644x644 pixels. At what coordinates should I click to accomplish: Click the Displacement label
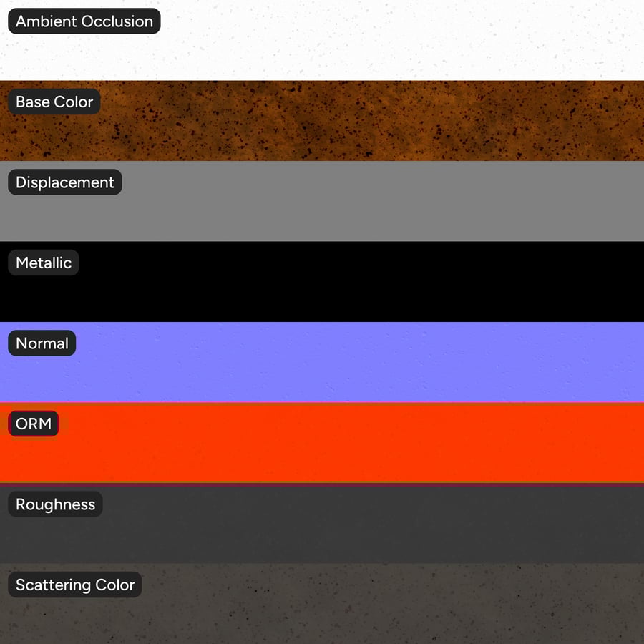tap(65, 182)
